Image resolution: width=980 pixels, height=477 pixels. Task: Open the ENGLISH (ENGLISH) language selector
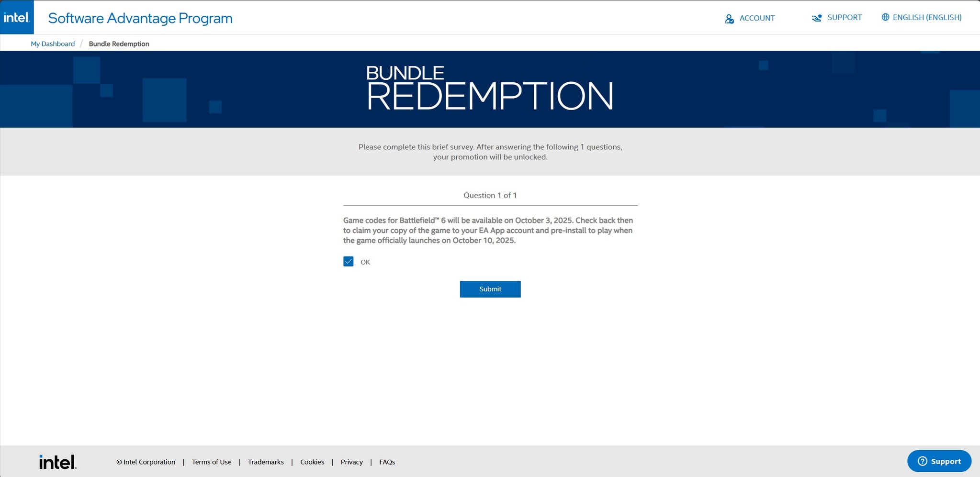click(x=922, y=17)
